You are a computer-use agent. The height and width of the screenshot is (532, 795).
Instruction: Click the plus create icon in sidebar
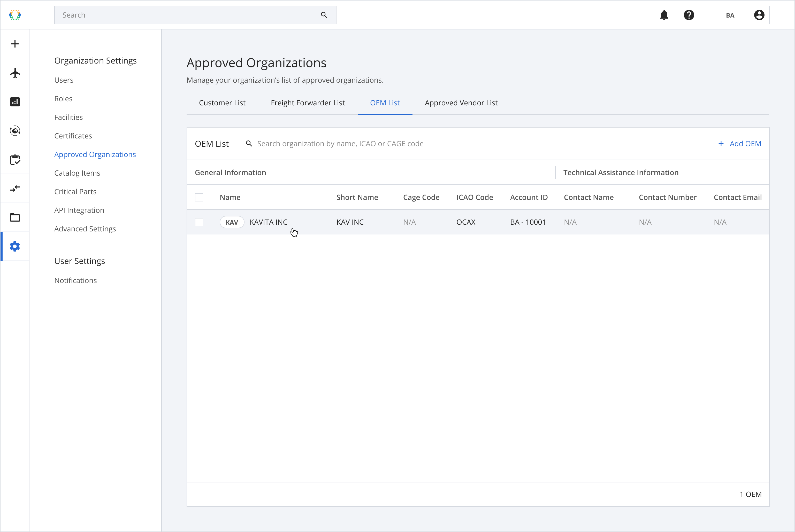click(15, 44)
